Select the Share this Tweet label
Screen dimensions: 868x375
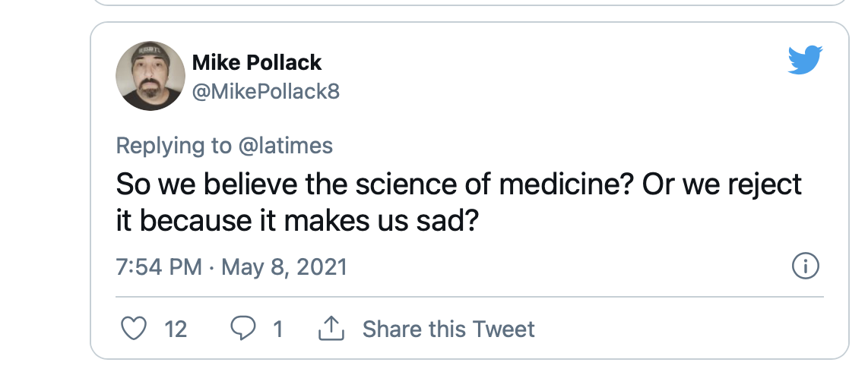pos(448,329)
